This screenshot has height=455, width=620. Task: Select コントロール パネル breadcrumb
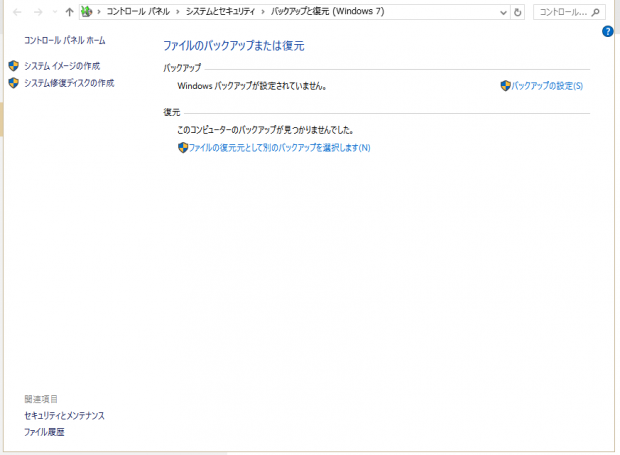[138, 11]
